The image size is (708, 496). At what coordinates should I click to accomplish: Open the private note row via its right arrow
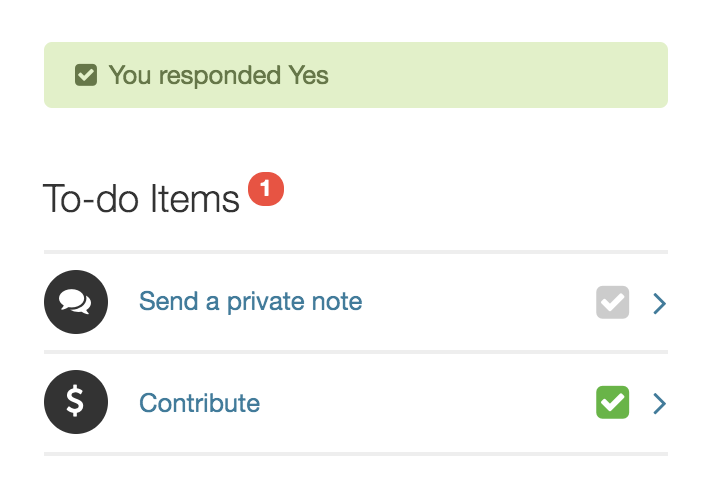(658, 303)
